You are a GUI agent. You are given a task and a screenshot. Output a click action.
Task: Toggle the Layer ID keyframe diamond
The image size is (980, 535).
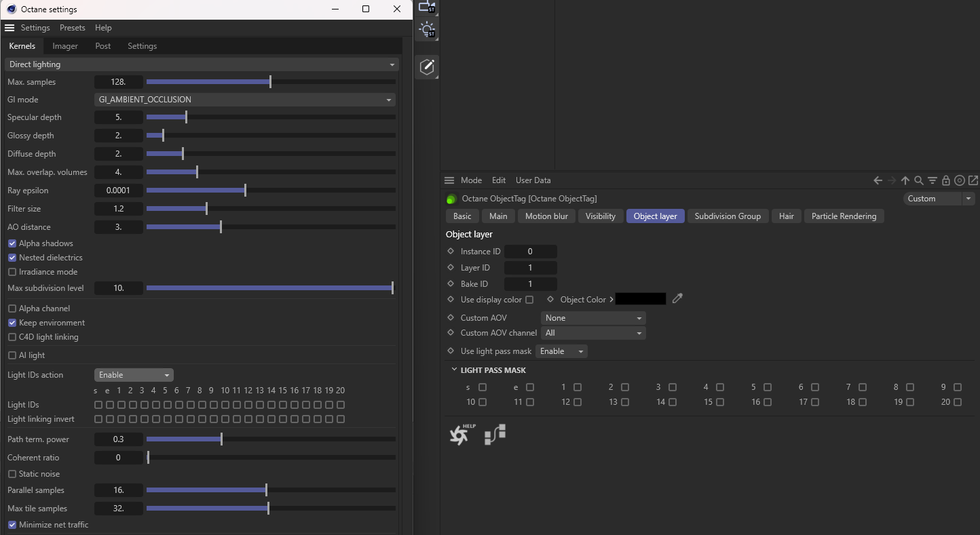pos(451,267)
